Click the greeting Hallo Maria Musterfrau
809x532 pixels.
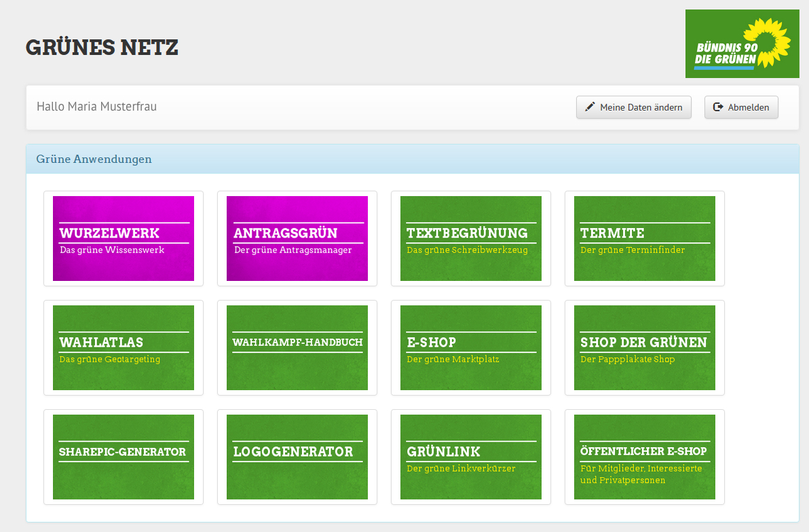[96, 107]
